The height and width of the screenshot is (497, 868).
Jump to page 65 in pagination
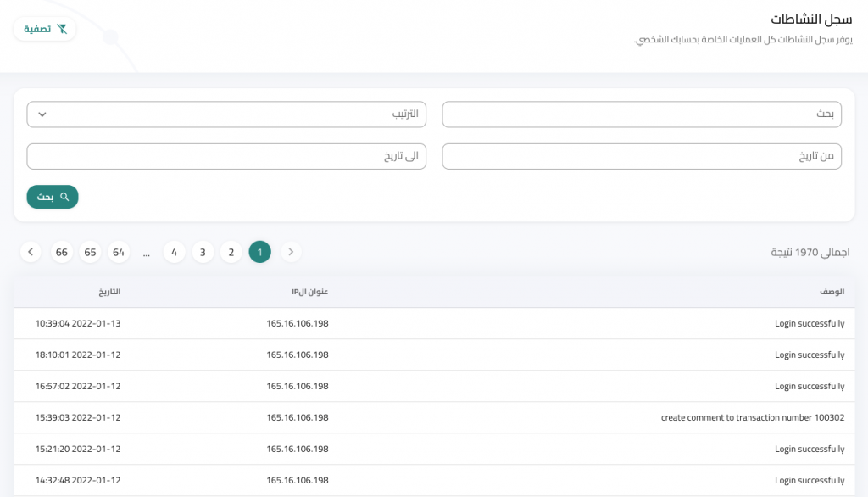91,252
